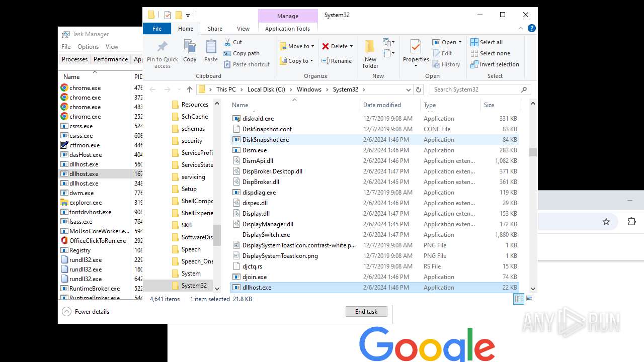Open Chrome extensions puzzle icon
The width and height of the screenshot is (644, 362).
pyautogui.click(x=631, y=222)
